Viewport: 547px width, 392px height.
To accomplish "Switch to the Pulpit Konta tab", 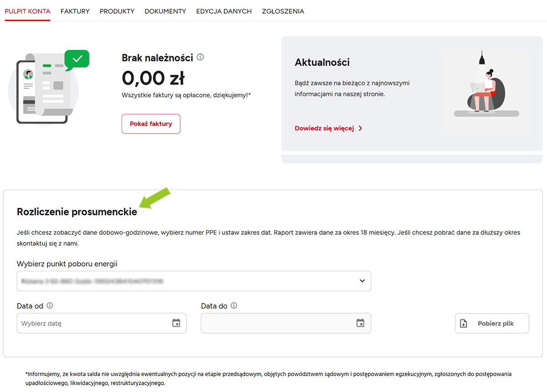I will click(27, 11).
